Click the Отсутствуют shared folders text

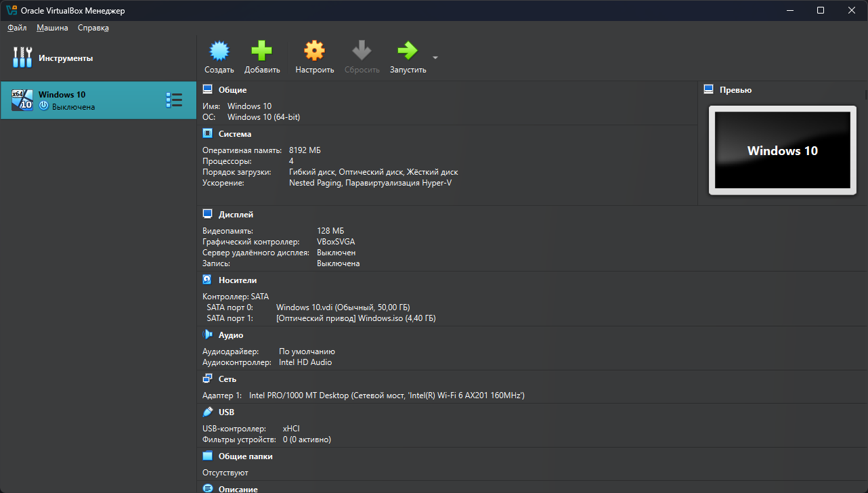(x=225, y=473)
